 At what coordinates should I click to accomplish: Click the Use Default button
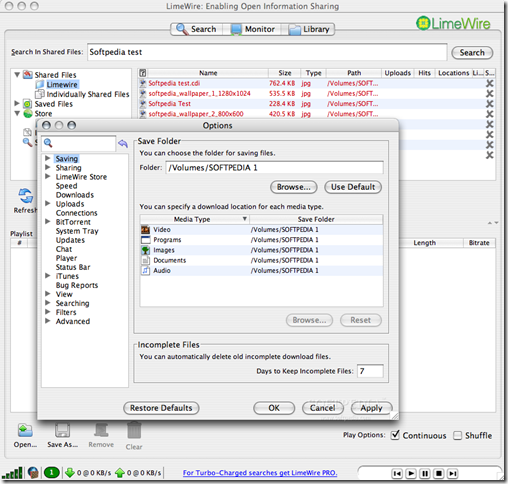pos(353,187)
